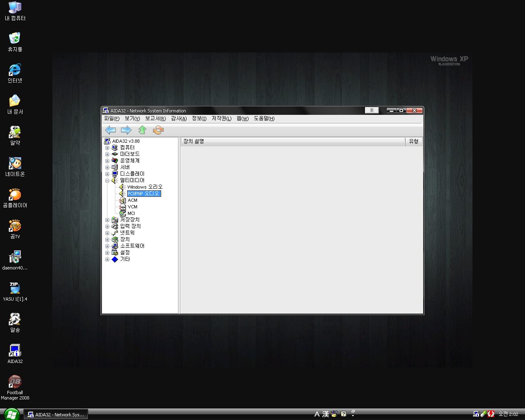Select the 마더보드 chip icon in tree
The width and height of the screenshot is (525, 420).
pyautogui.click(x=115, y=154)
